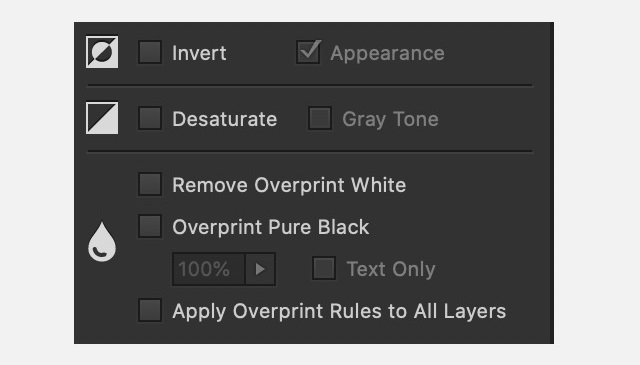Click the Remove Overprint White label text
This screenshot has width=640, height=365.
289,185
